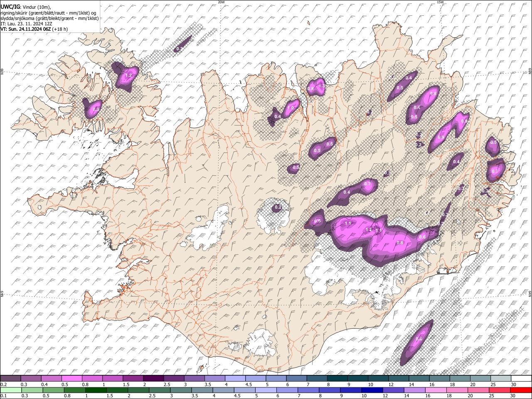Select the pale mint green swatch after 0.1
This screenshot has height=399, width=532.
(10, 390)
